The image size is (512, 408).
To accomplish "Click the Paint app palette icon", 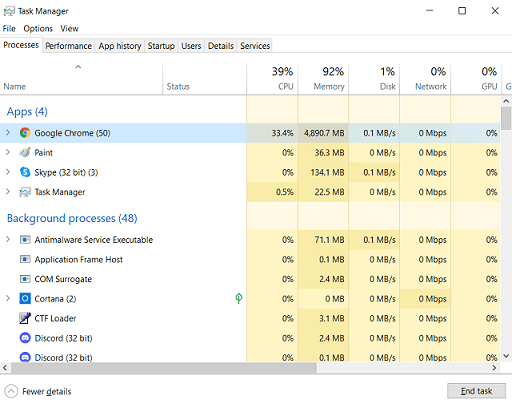I will [25, 153].
